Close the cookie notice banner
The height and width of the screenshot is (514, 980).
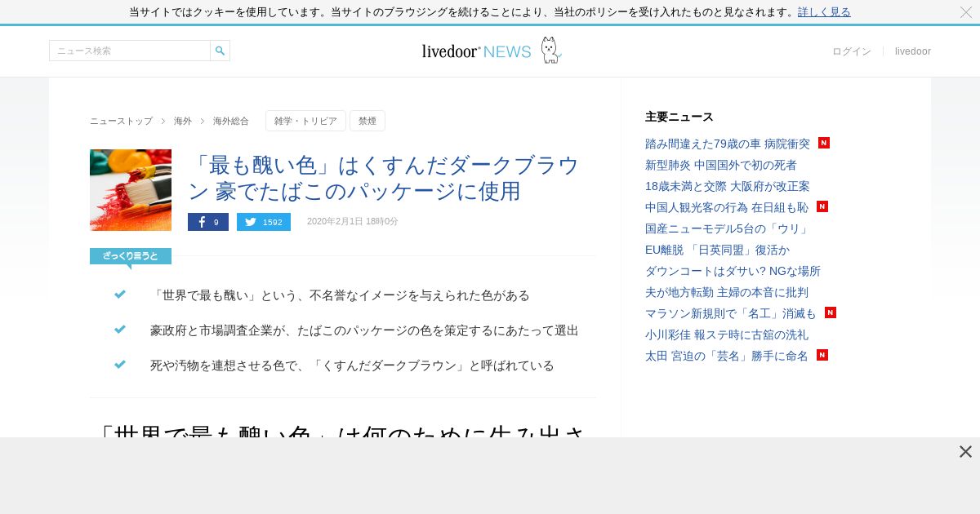(966, 12)
